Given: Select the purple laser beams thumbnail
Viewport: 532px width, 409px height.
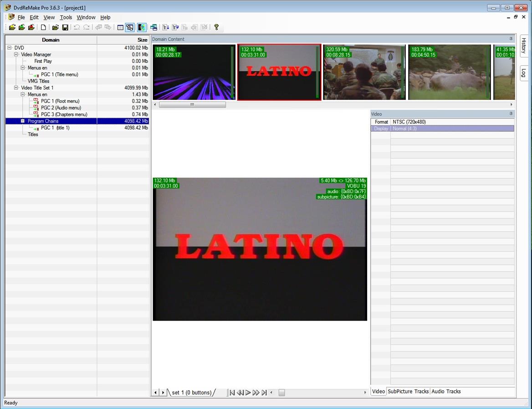Looking at the screenshot, I should tap(194, 72).
